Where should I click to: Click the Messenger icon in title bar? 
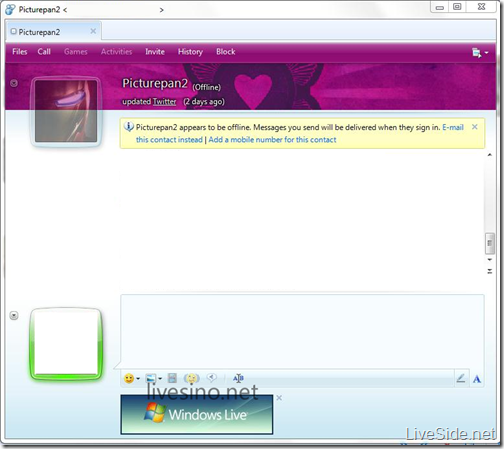tap(10, 9)
